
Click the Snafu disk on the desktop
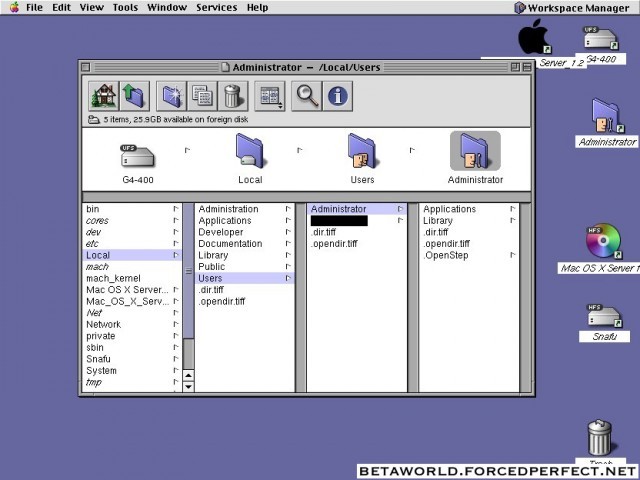coord(604,320)
